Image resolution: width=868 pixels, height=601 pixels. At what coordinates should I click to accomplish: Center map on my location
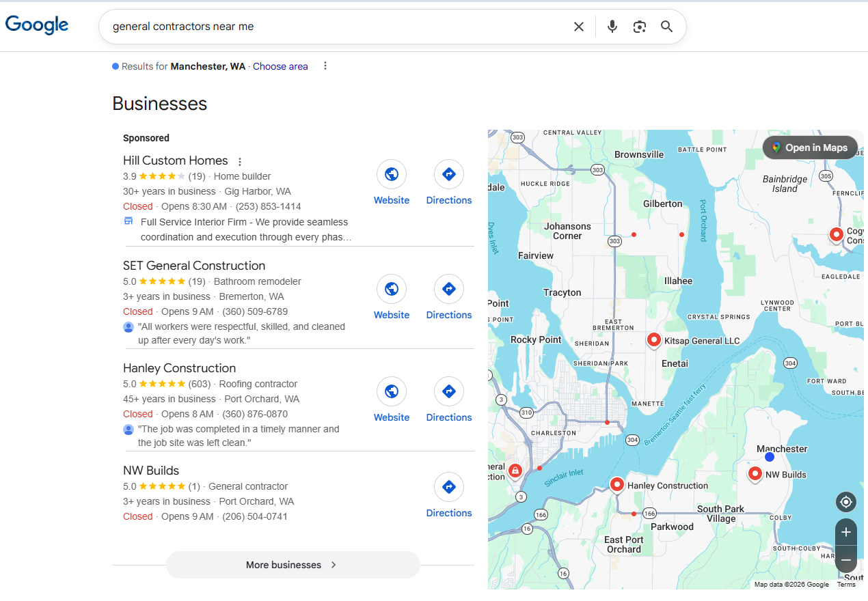pos(845,502)
